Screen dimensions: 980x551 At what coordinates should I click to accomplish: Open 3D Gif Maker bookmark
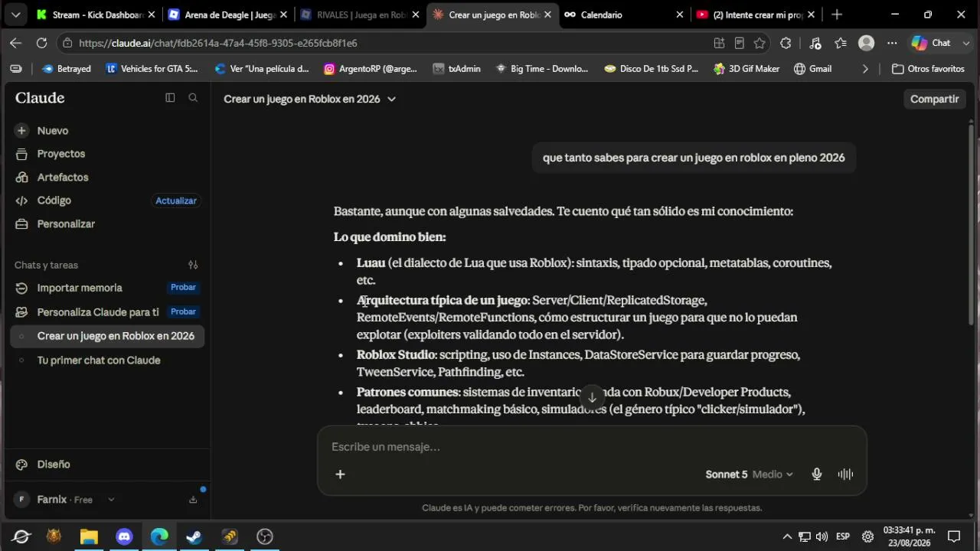[746, 69]
